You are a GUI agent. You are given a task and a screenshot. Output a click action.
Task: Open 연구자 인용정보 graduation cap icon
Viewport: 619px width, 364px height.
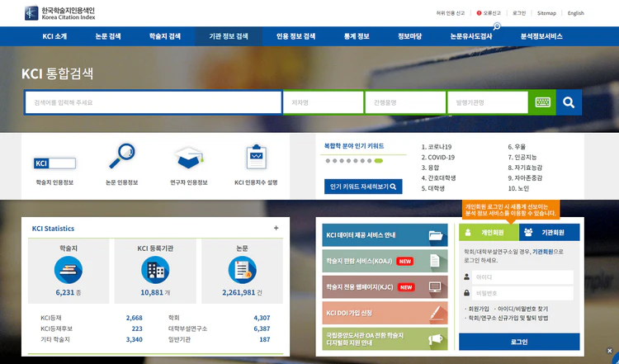pos(189,158)
